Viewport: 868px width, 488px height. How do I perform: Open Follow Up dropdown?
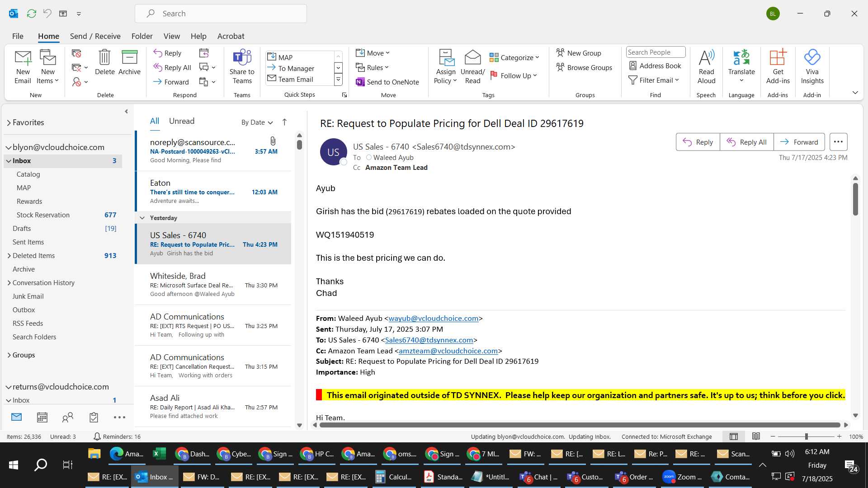point(514,75)
